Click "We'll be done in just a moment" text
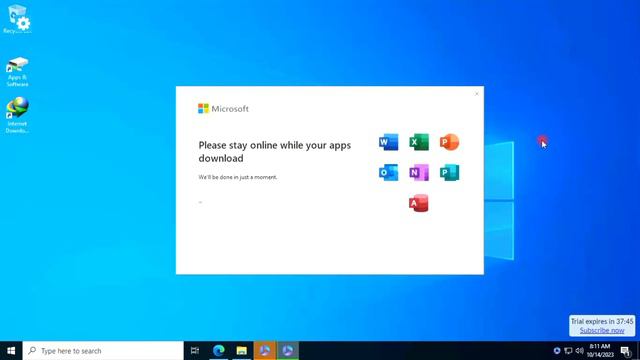Image resolution: width=640 pixels, height=360 pixels. (238, 177)
